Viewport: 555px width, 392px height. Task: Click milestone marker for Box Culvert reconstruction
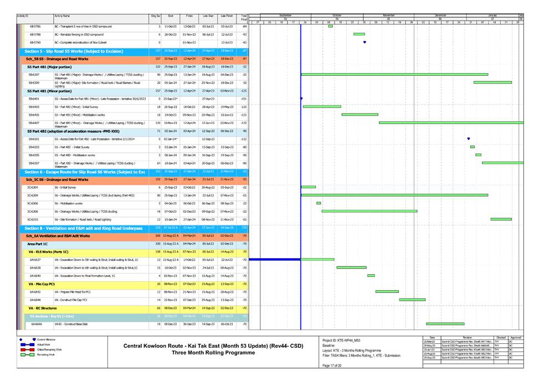tap(364, 42)
